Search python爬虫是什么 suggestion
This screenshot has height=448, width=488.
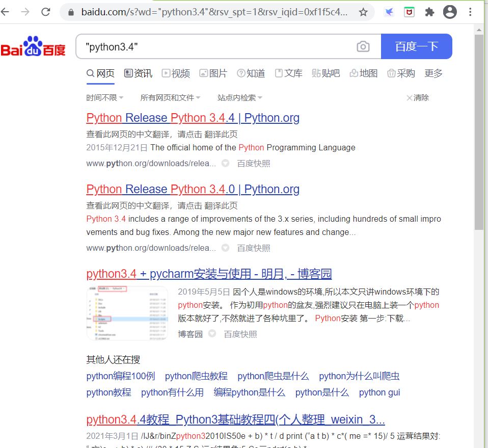pyautogui.click(x=273, y=376)
